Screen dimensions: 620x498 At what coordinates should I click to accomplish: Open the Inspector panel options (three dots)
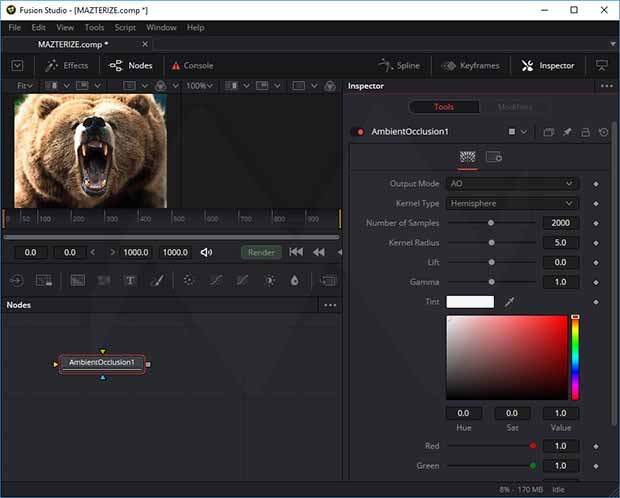click(607, 86)
